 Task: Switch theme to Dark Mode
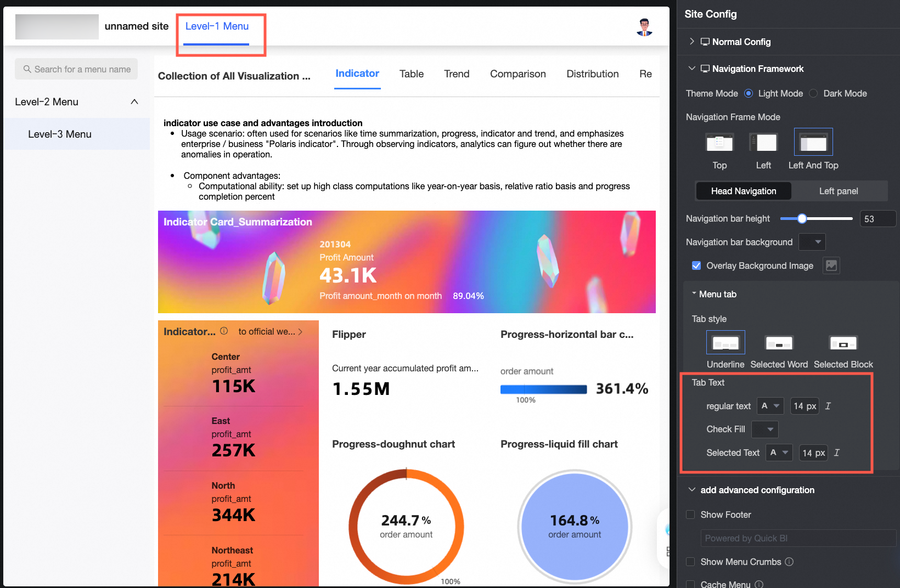click(813, 93)
